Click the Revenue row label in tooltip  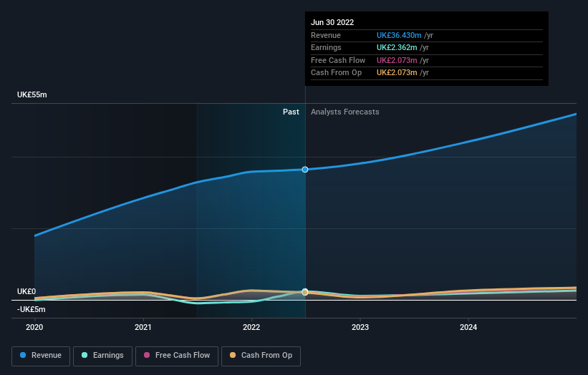pyautogui.click(x=326, y=35)
